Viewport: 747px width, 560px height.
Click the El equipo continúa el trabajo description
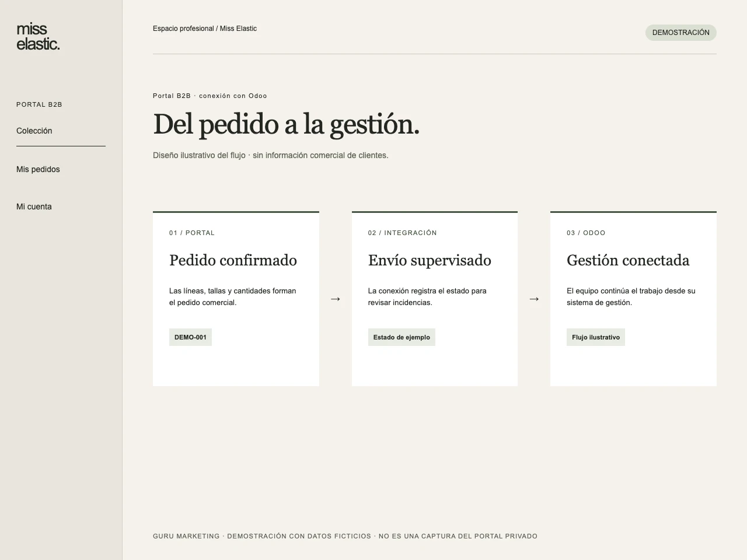point(631,296)
